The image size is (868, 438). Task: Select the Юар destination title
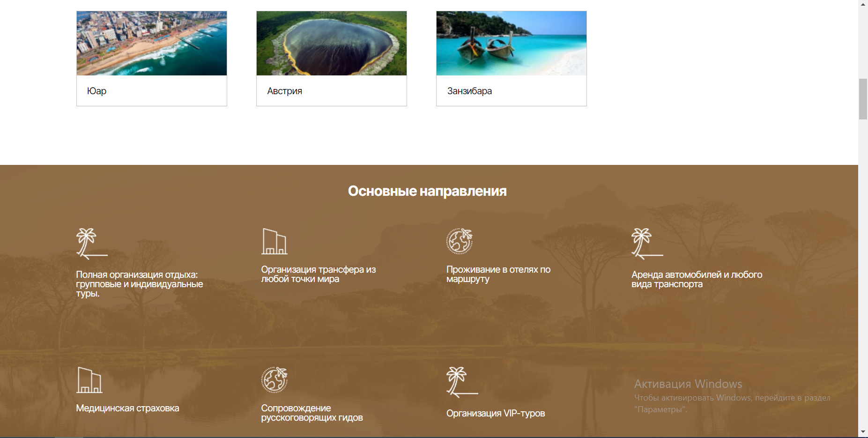click(96, 91)
